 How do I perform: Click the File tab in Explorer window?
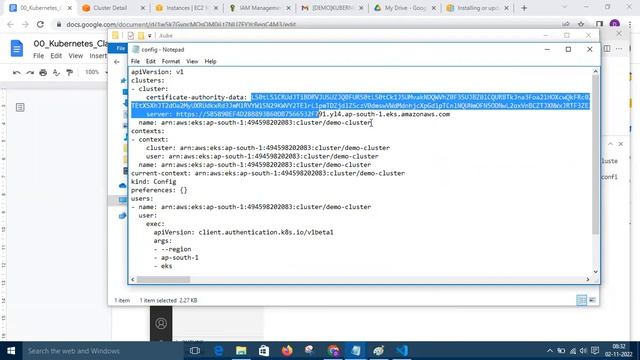[120, 48]
